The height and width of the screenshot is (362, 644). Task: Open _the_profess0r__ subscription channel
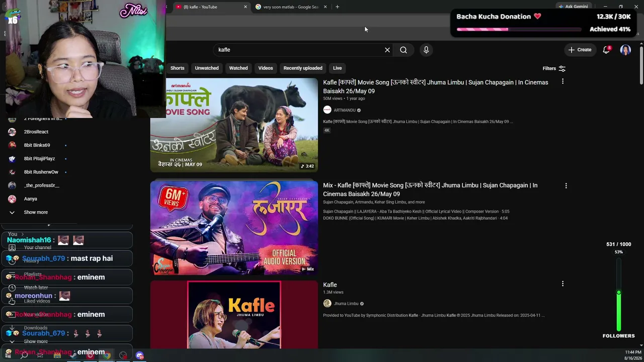(42, 186)
